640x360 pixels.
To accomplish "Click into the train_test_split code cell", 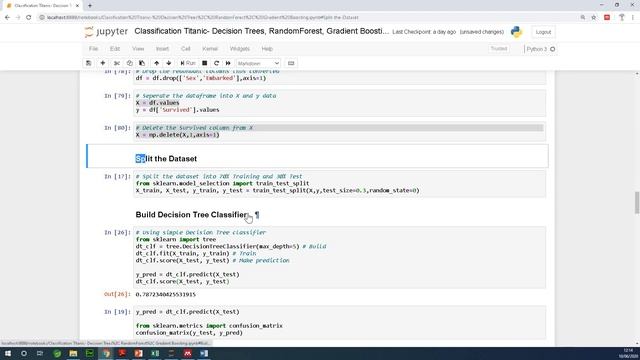I will [x=340, y=184].
